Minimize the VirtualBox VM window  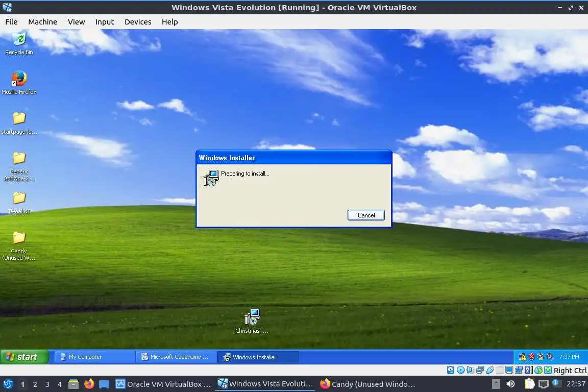559,8
